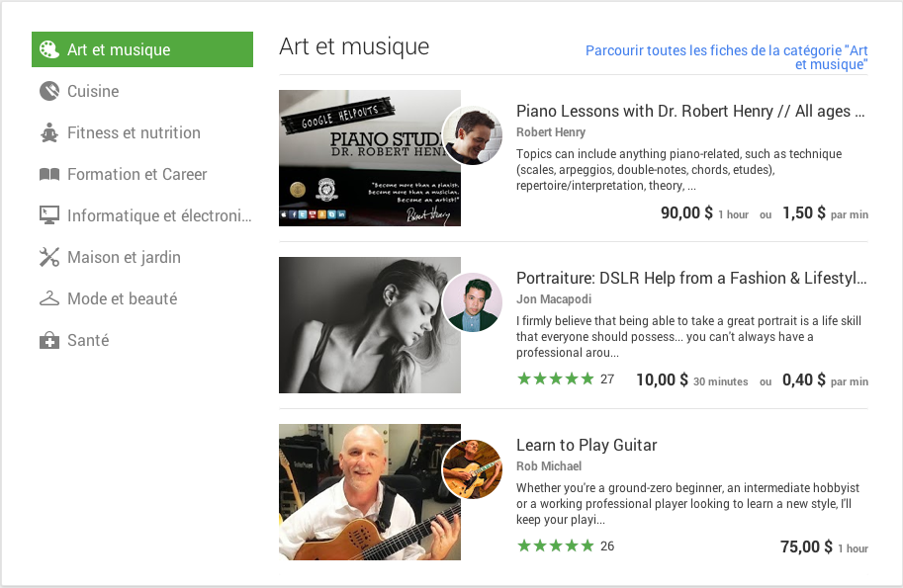The image size is (903, 588).
Task: Click provider name Jon Macapodi
Action: click(554, 299)
